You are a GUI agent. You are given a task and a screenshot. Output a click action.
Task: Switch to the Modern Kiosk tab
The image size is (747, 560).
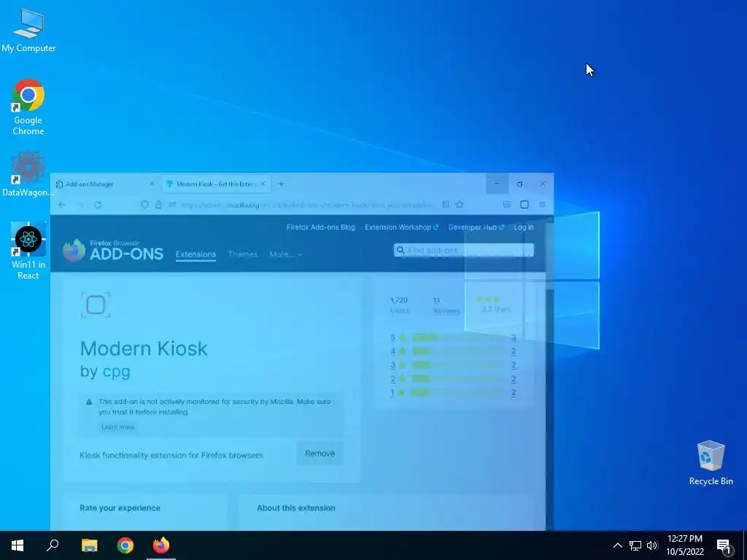click(x=216, y=184)
